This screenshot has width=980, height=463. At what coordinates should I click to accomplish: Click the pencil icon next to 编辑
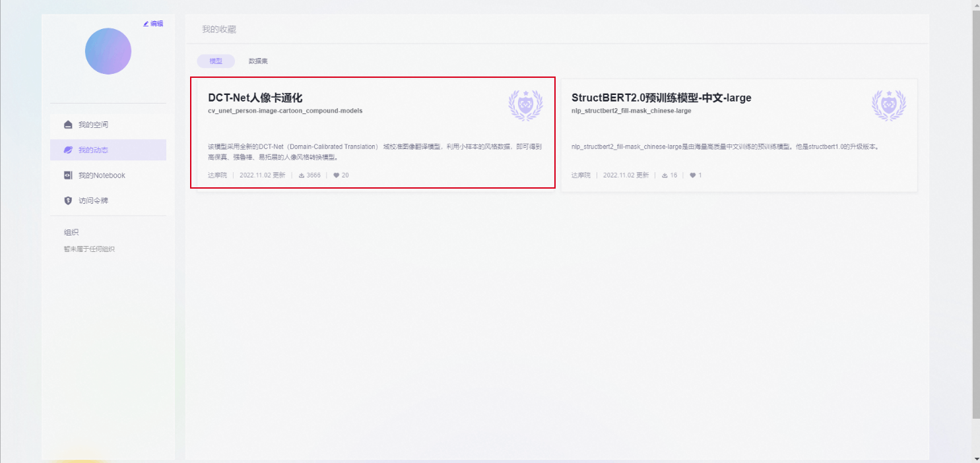point(146,24)
